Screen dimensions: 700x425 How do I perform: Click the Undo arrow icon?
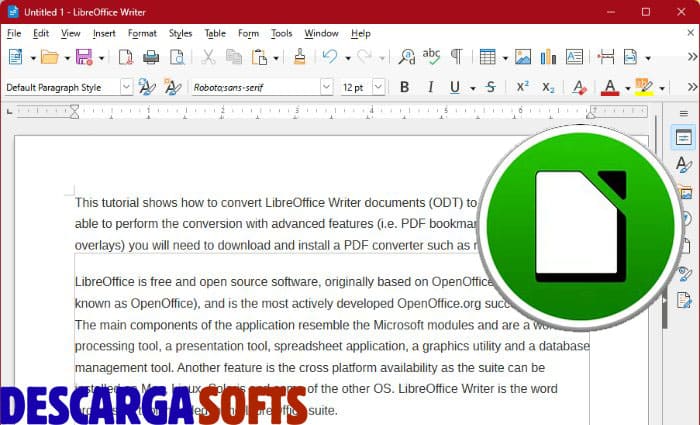click(330, 57)
